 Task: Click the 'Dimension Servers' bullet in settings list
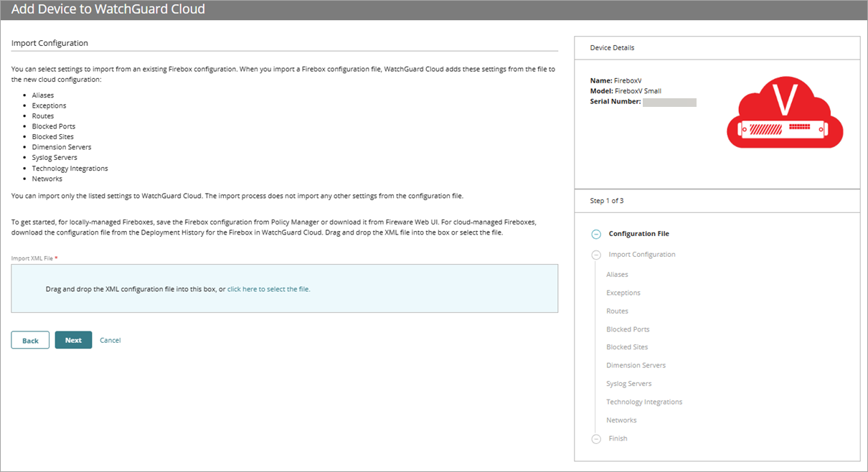[62, 147]
